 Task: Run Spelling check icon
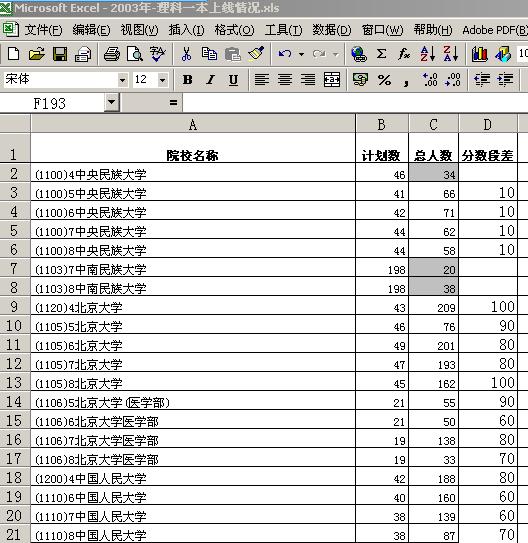[x=158, y=54]
